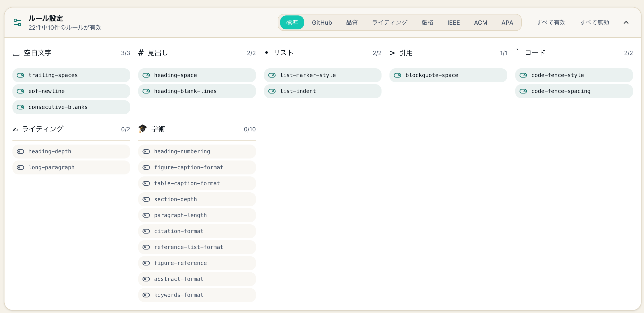Select the GitHub preset tab
Image resolution: width=644 pixels, height=313 pixels.
point(322,22)
